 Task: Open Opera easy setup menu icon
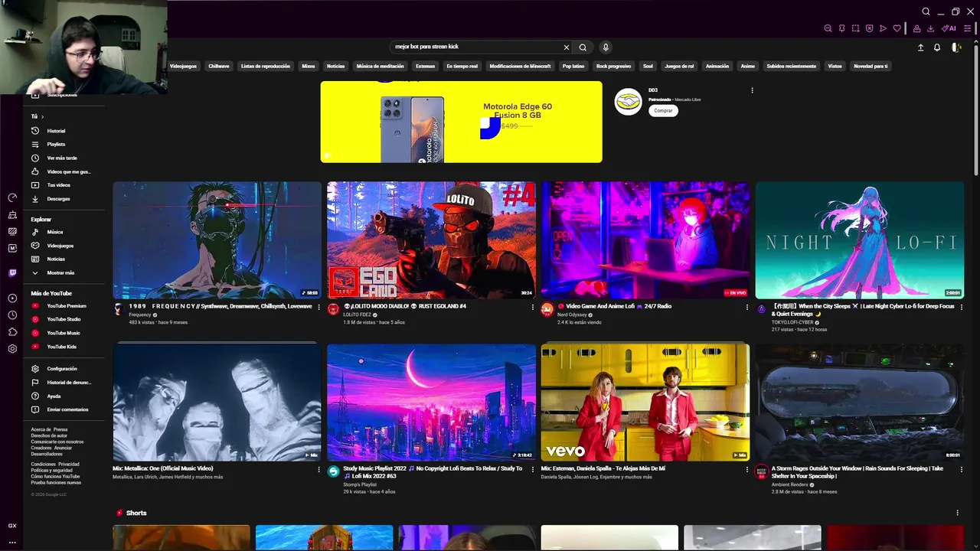[x=967, y=28]
